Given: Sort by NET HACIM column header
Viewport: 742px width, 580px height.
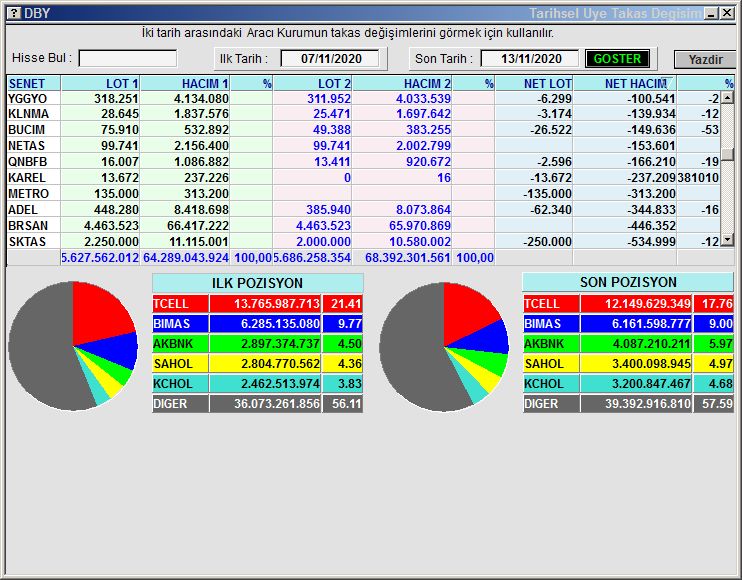Looking at the screenshot, I should pos(625,84).
